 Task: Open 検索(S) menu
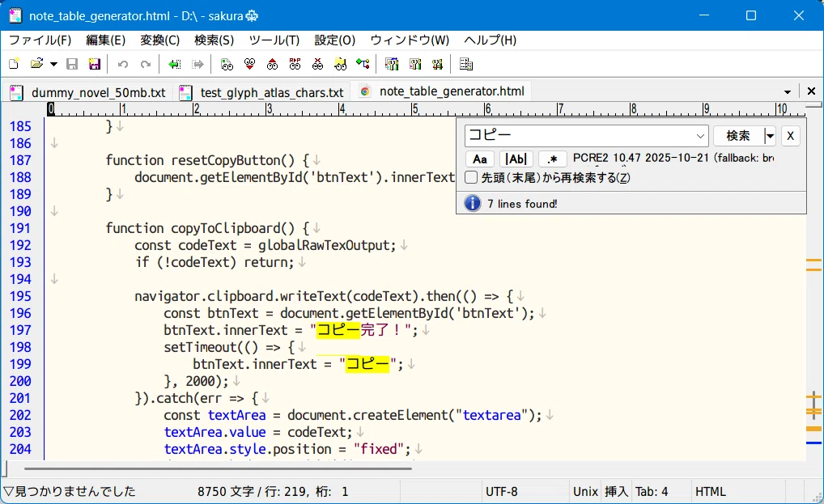tap(214, 40)
